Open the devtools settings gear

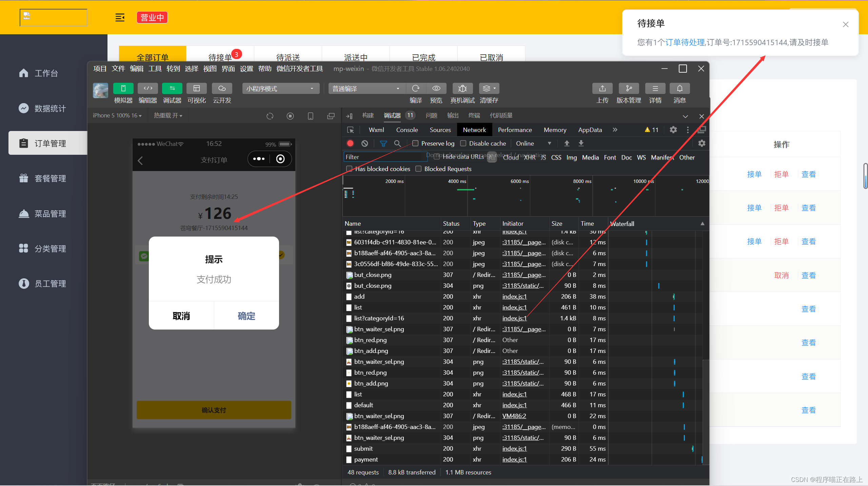click(x=673, y=130)
